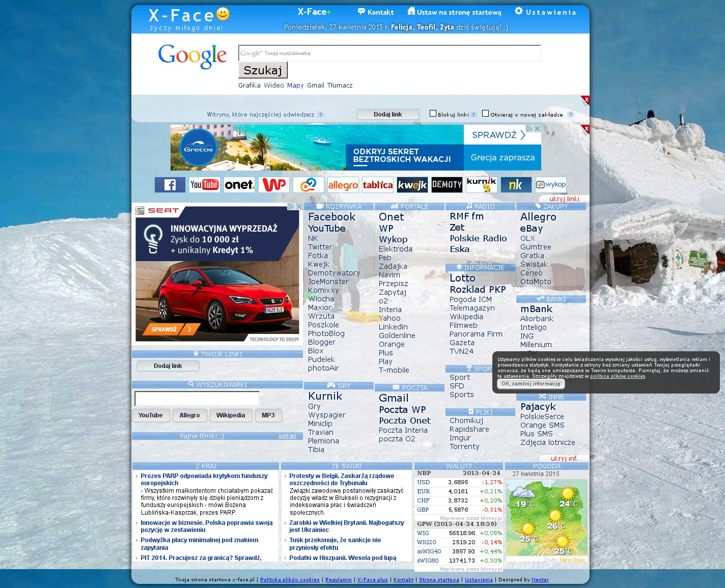Close the frequently visited sites bar
Image resolution: width=725 pixels, height=588 pixels.
586,99
